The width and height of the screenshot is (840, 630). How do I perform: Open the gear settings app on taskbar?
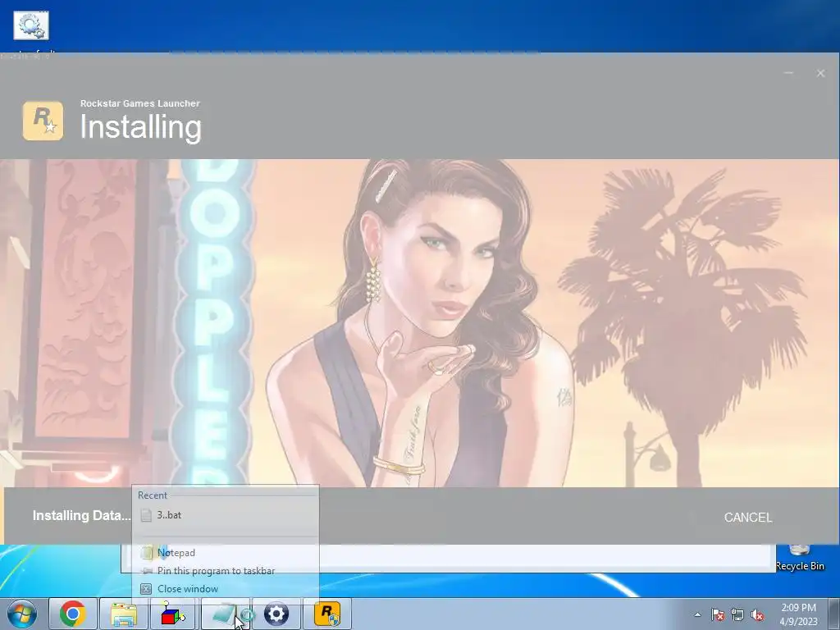tap(276, 614)
